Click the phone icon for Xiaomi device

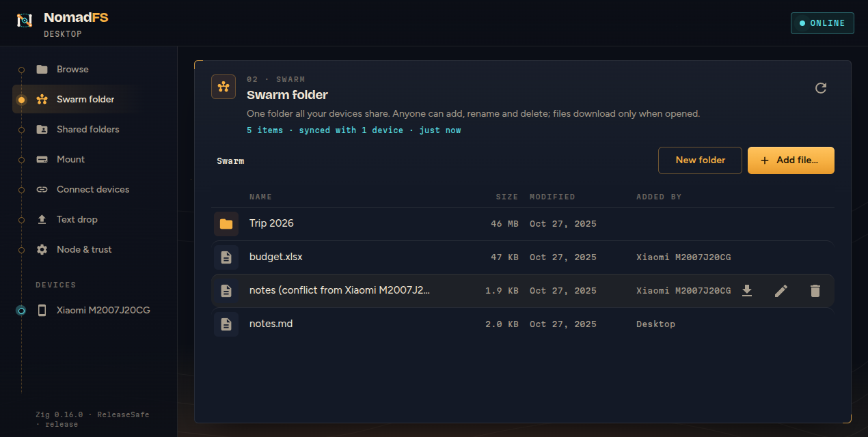click(42, 310)
